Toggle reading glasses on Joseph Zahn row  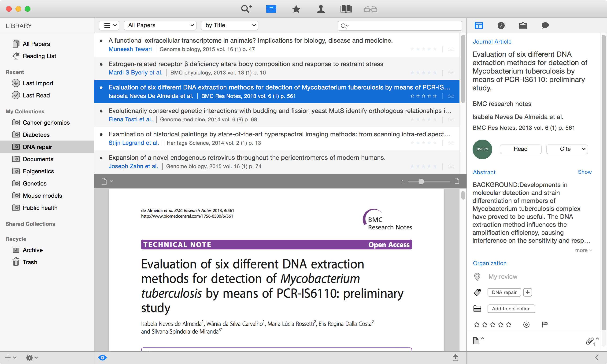[451, 167]
